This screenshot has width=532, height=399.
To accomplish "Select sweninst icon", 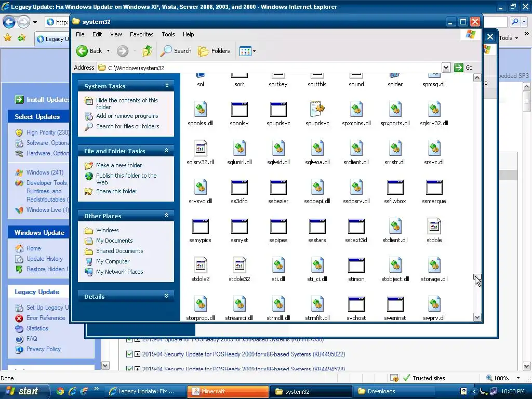I will [x=395, y=304].
